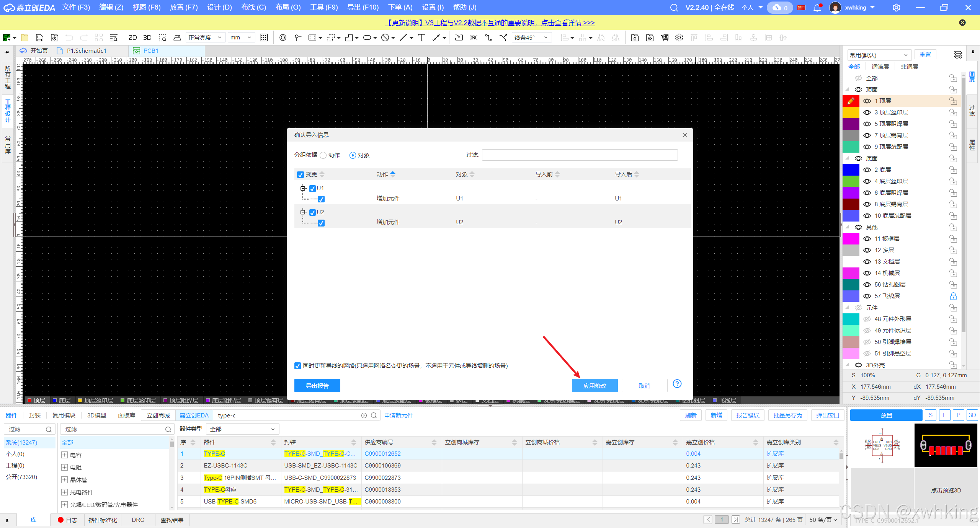Click the help question mark icon
Screen dimensions: 980x528
[677, 384]
